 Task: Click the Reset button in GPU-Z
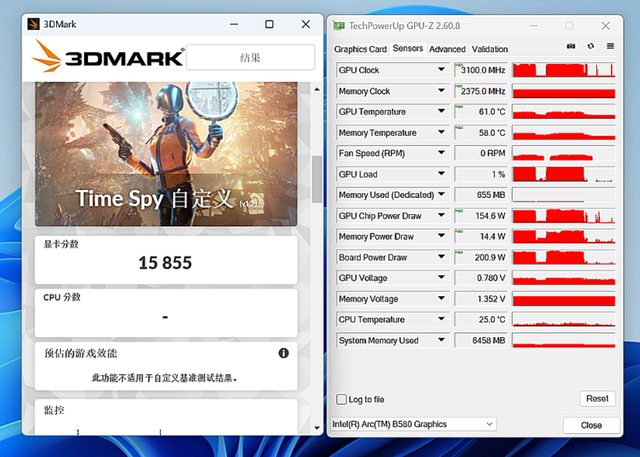[x=597, y=399]
